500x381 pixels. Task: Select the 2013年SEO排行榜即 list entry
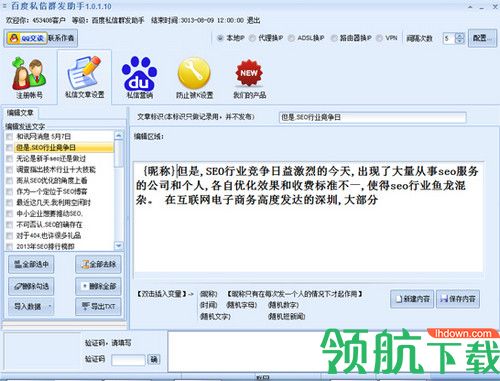point(45,246)
